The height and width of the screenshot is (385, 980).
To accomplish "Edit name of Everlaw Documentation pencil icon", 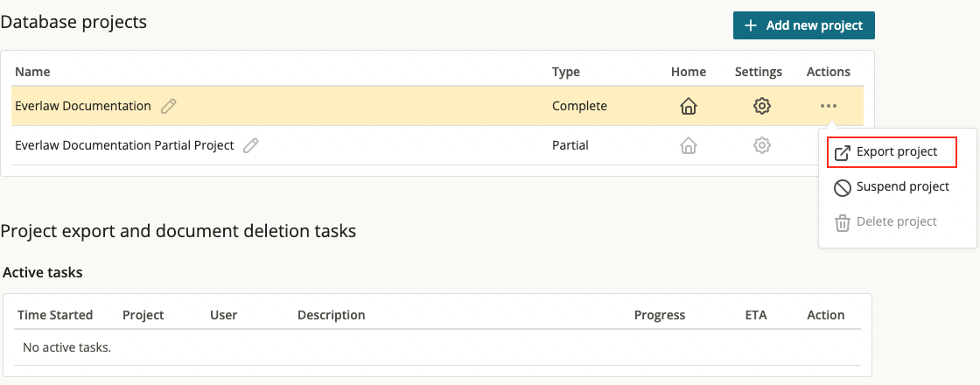I will point(168,106).
